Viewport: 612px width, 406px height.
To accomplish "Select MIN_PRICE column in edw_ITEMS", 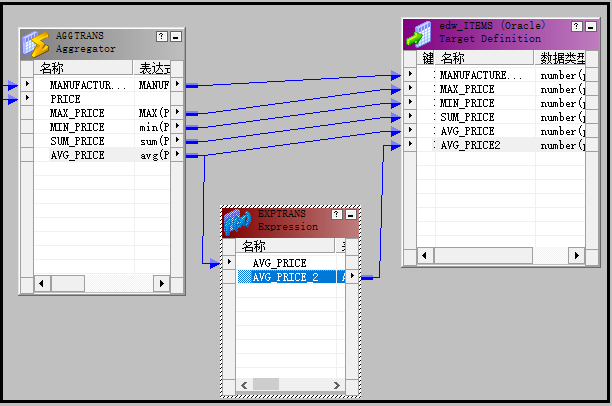I will [x=467, y=103].
